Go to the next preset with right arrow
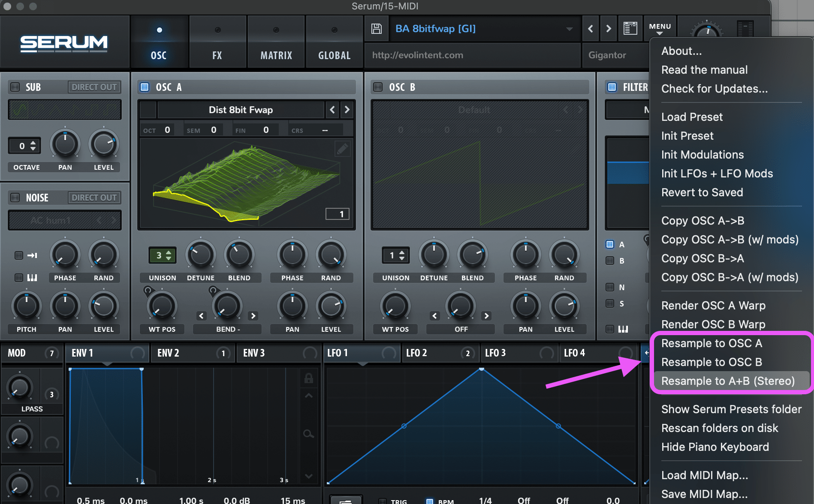Screen dimensions: 814x504 608,29
